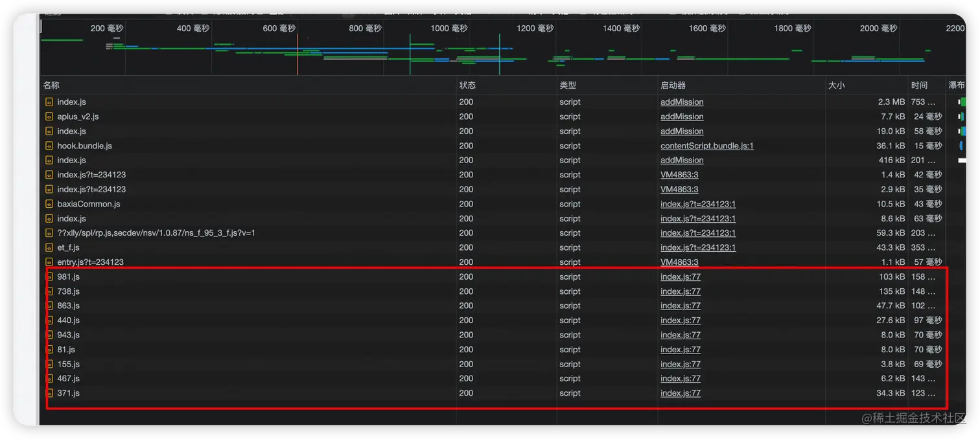Click the 97 毫秒 time cell
Viewport: 980px width, 439px height.
(928, 321)
